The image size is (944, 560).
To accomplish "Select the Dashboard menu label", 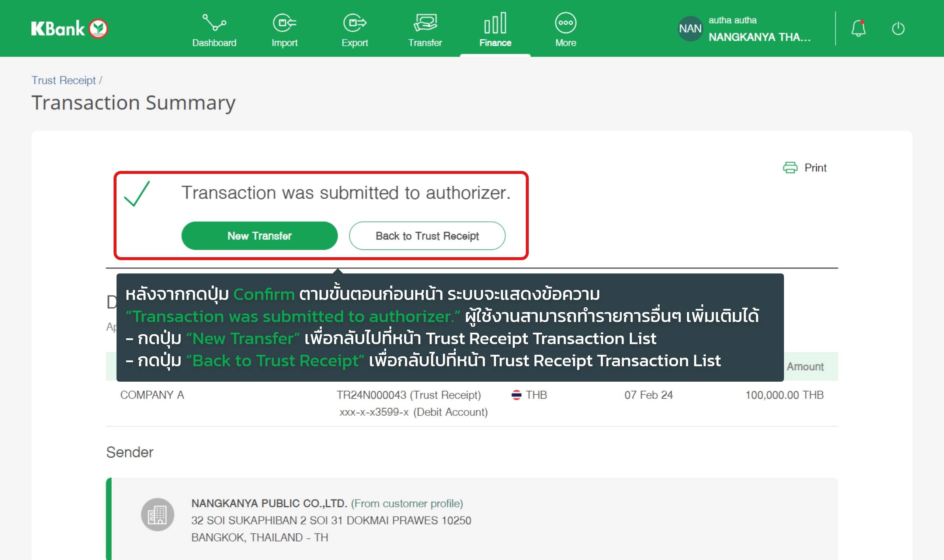I will 214,43.
